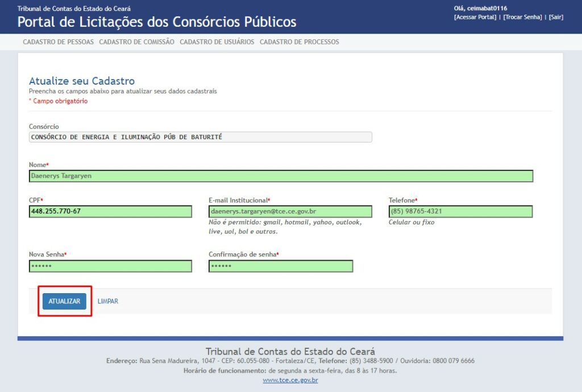Click the Telefone input field
The image size is (582, 392).
coord(460,211)
